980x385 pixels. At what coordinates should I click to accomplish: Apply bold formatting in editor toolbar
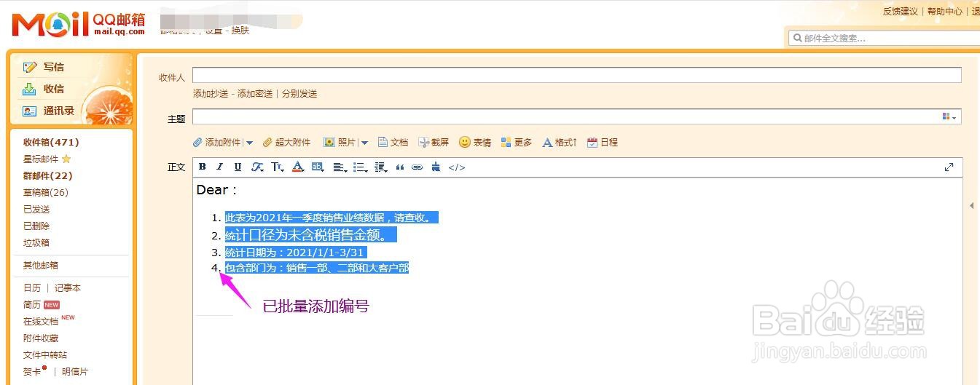(x=202, y=167)
